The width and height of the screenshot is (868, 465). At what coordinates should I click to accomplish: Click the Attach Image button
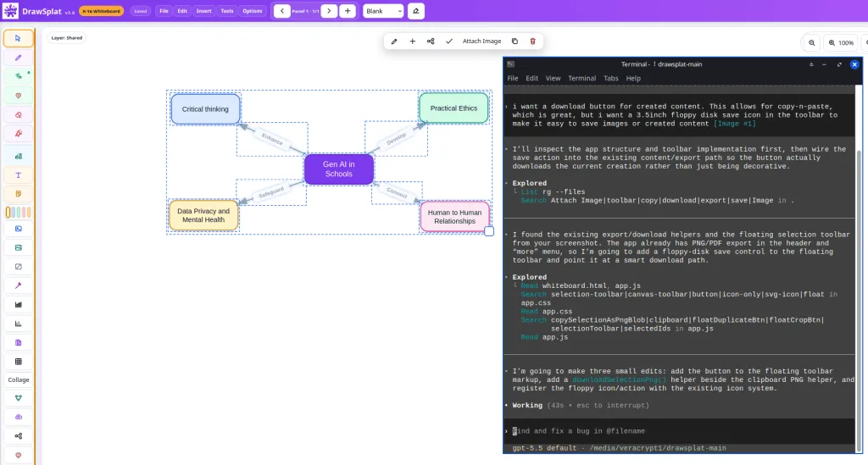pos(481,42)
